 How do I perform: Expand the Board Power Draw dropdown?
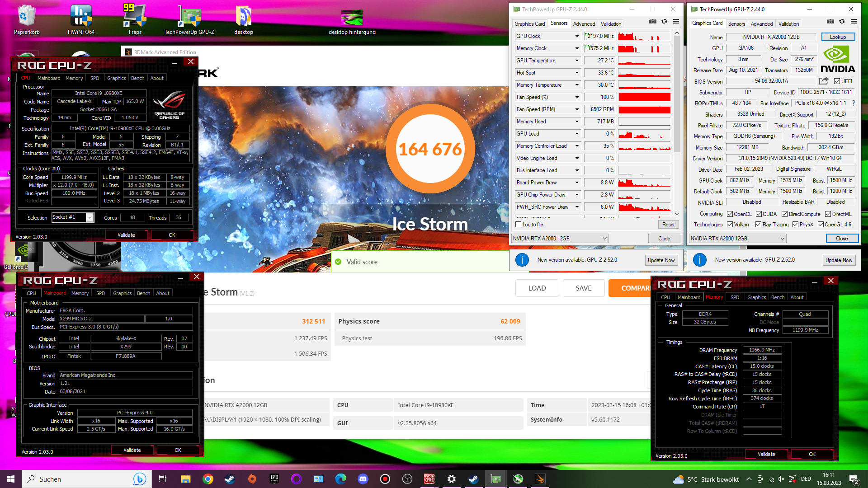pyautogui.click(x=576, y=183)
